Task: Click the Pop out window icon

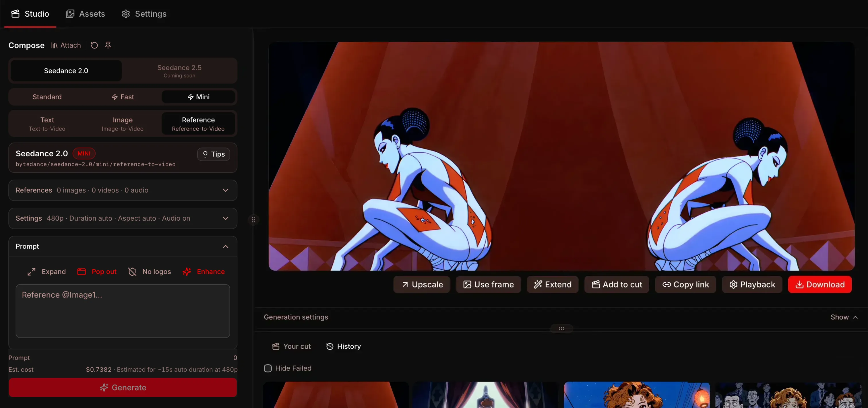Action: pos(82,272)
